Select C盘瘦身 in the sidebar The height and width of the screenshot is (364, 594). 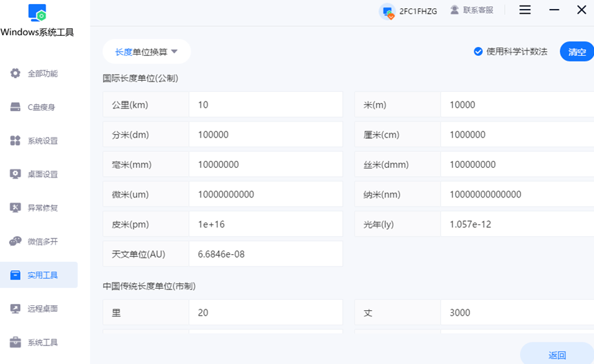pos(39,106)
